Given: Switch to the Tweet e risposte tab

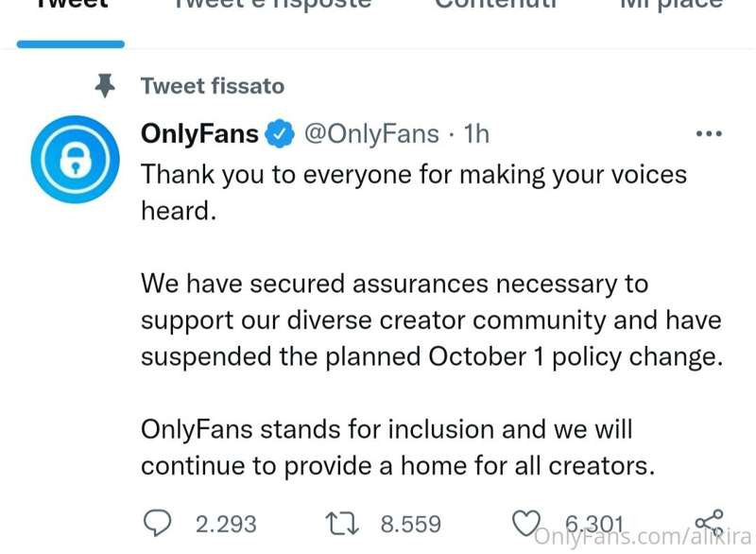Looking at the screenshot, I should click(x=273, y=5).
